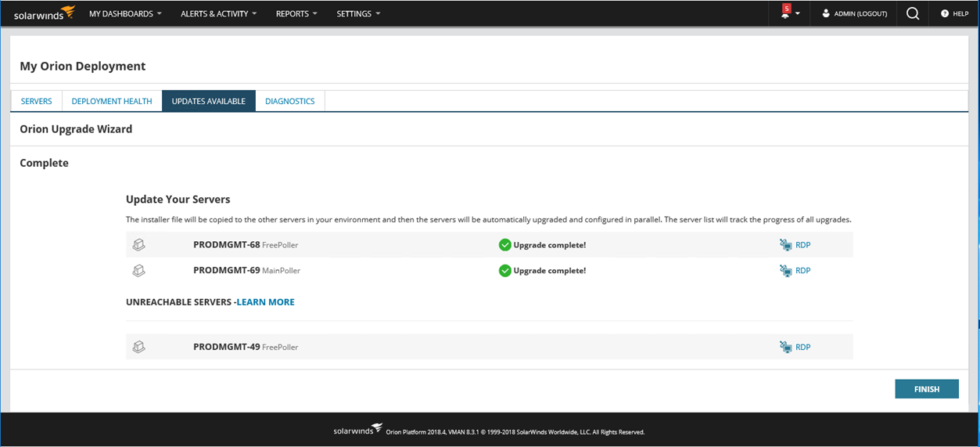Screen dimensions: 980x447
Task: Select PRODMGMT-49 server name
Action: (227, 347)
